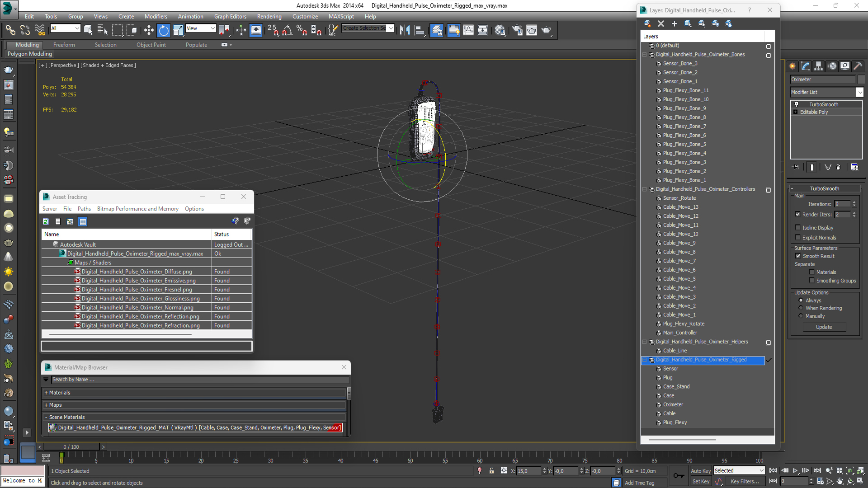Uncheck the Smooth Result checkbox
The height and width of the screenshot is (488, 868).
tap(798, 256)
